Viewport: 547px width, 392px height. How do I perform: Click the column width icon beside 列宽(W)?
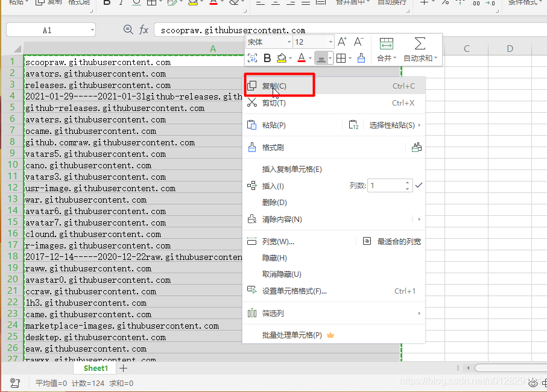252,241
